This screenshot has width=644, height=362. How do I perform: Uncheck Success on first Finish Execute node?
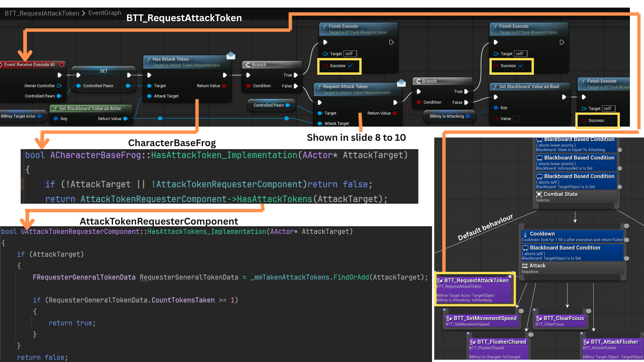350,66
